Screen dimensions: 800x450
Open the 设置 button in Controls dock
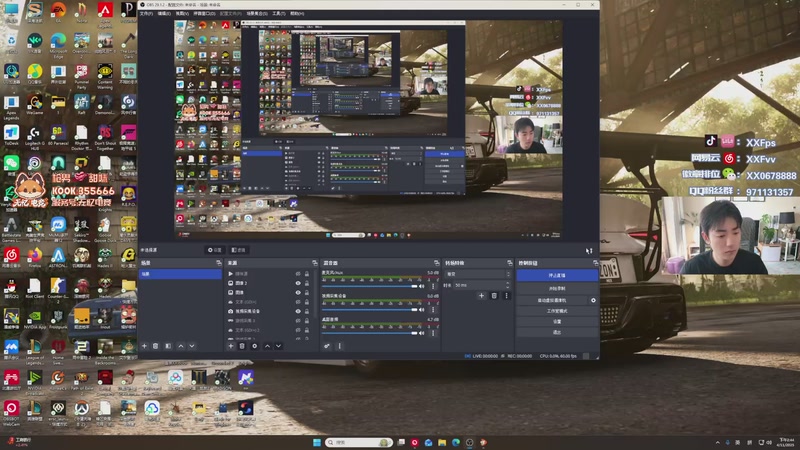557,322
